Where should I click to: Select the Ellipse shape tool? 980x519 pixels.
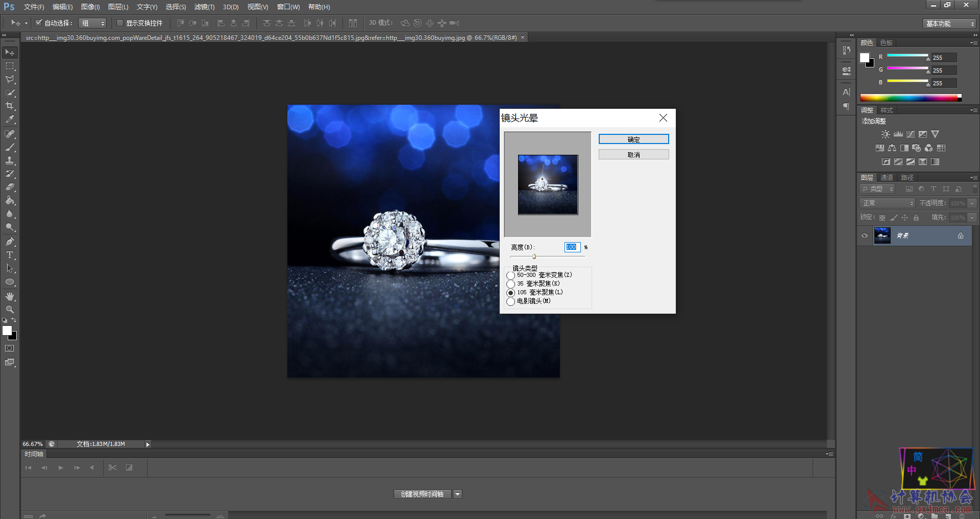click(10, 281)
